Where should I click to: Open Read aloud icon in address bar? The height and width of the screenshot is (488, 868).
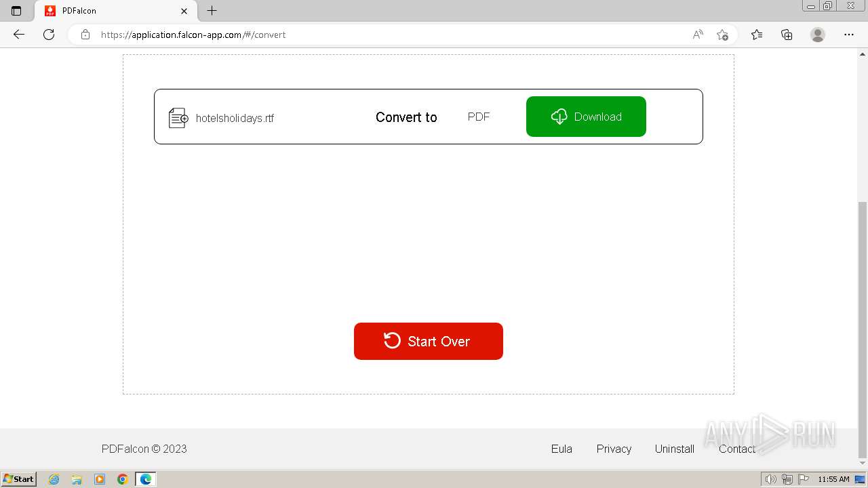pyautogui.click(x=698, y=35)
